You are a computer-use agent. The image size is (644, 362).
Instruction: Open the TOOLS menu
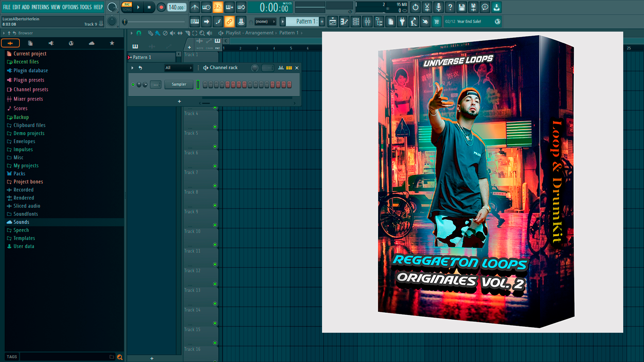(x=86, y=7)
